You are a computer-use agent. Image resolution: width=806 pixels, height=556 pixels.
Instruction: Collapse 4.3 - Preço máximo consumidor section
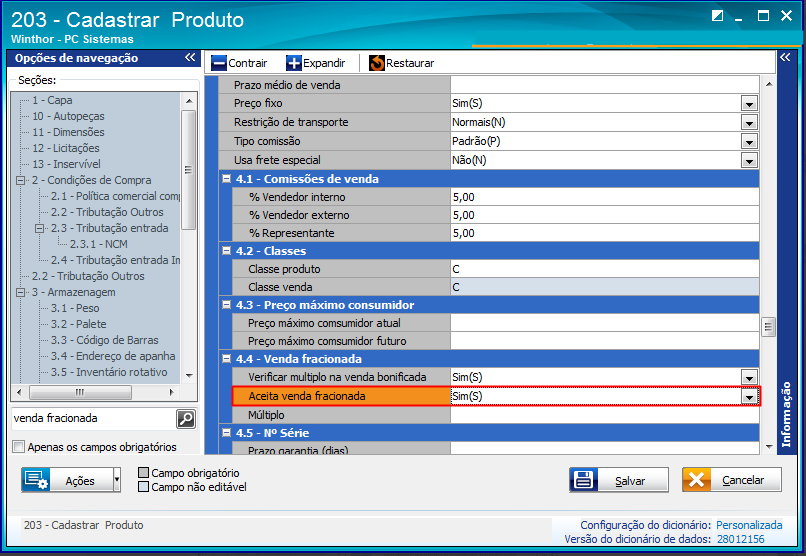pyautogui.click(x=226, y=304)
